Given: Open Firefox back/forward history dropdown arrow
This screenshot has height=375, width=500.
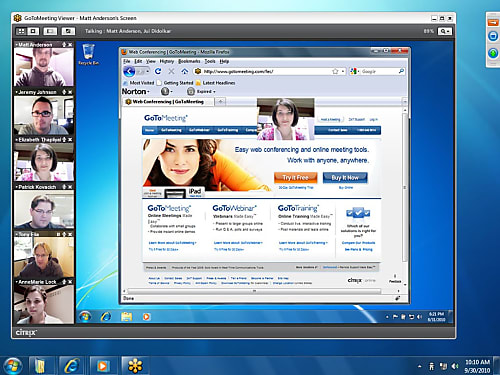Looking at the screenshot, I should [147, 71].
